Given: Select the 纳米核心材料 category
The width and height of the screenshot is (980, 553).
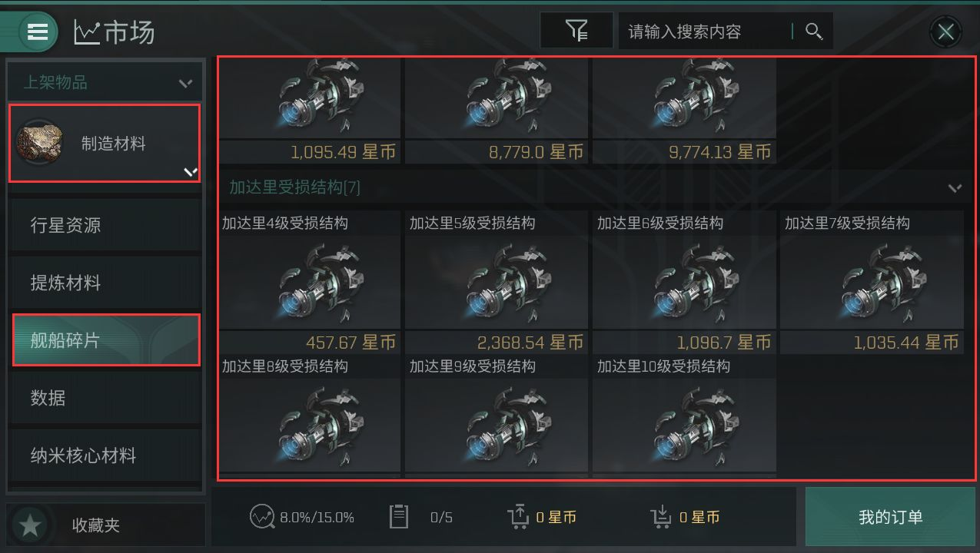Looking at the screenshot, I should coord(106,455).
